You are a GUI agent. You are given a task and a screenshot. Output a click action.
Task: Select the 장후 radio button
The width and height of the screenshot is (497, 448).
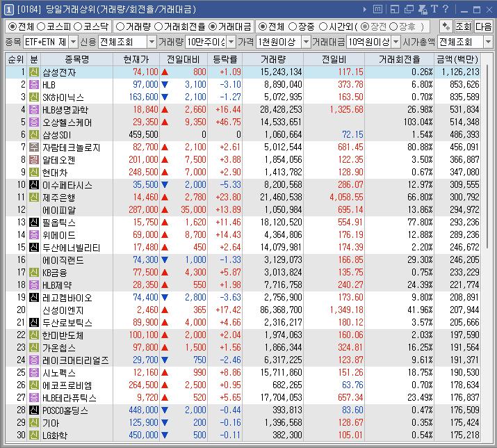click(393, 26)
